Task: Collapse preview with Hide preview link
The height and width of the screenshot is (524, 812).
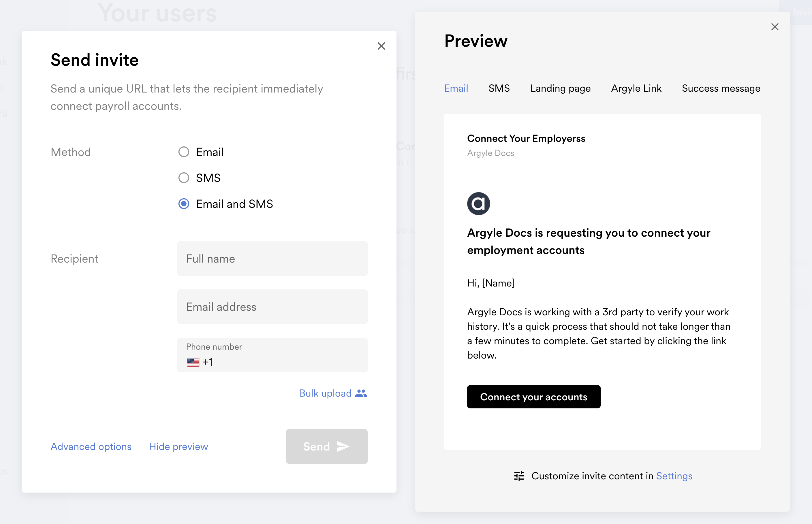Action: [x=178, y=446]
